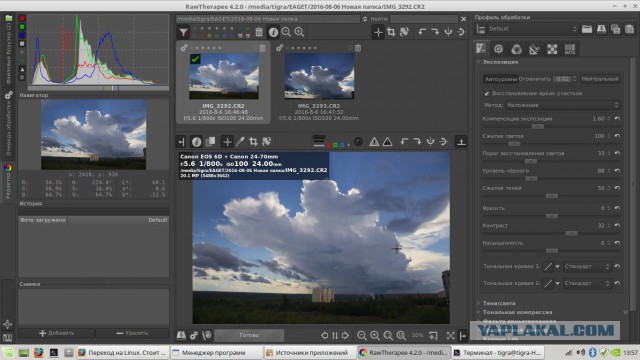Open curve type arrow for Тональная кривая 1

point(557,267)
